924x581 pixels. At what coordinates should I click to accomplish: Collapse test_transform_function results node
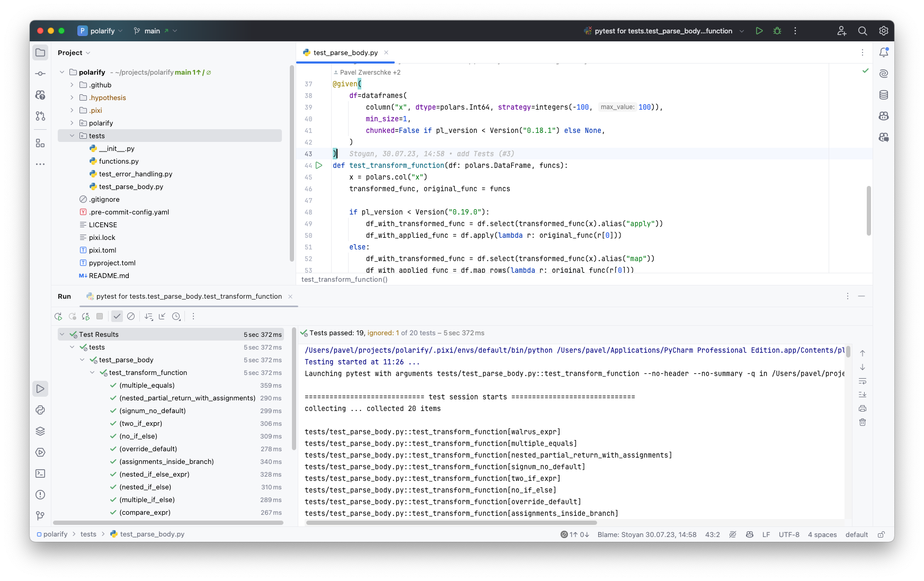click(92, 372)
